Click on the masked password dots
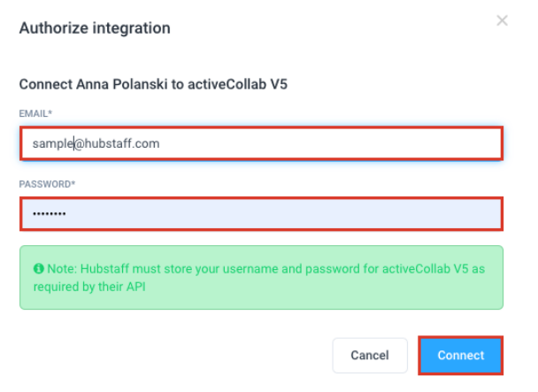Image resolution: width=538 pixels, height=392 pixels. point(50,215)
